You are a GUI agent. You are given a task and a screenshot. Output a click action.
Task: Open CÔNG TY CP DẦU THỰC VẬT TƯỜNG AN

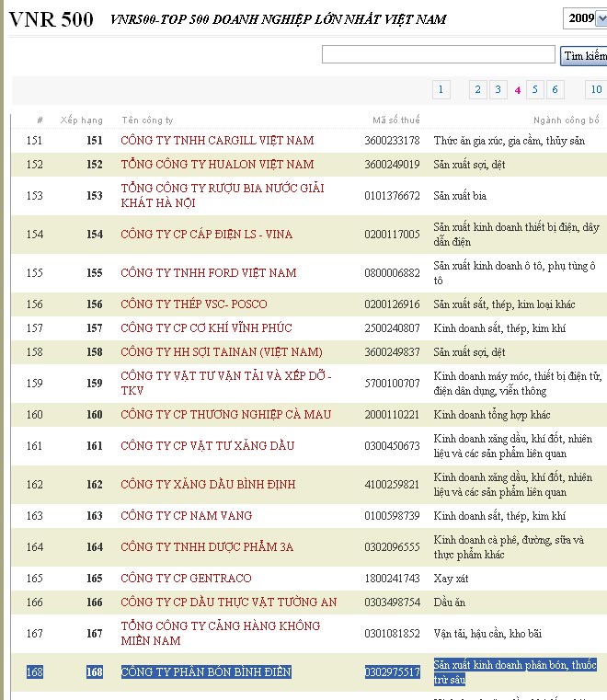pos(229,602)
